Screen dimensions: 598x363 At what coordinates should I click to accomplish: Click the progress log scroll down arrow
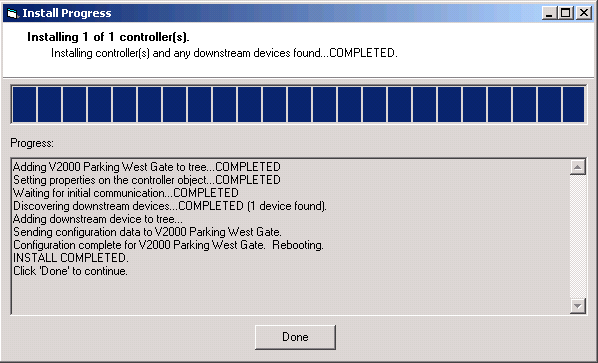click(578, 305)
